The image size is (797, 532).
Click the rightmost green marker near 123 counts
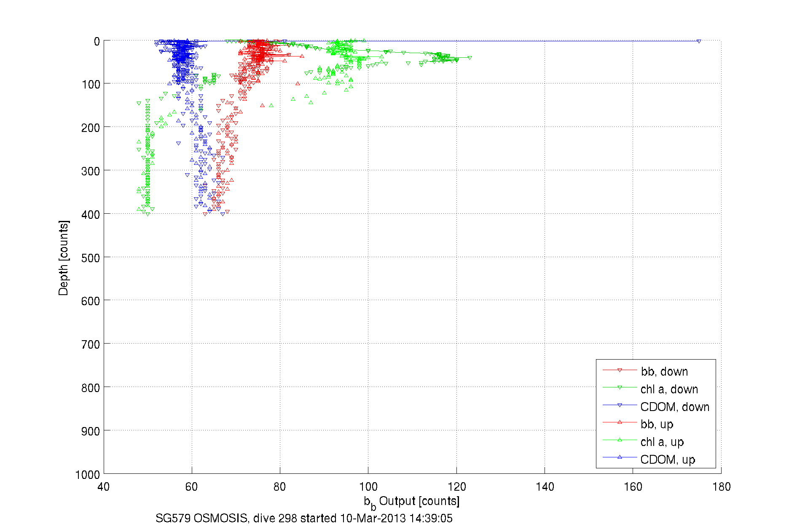470,58
